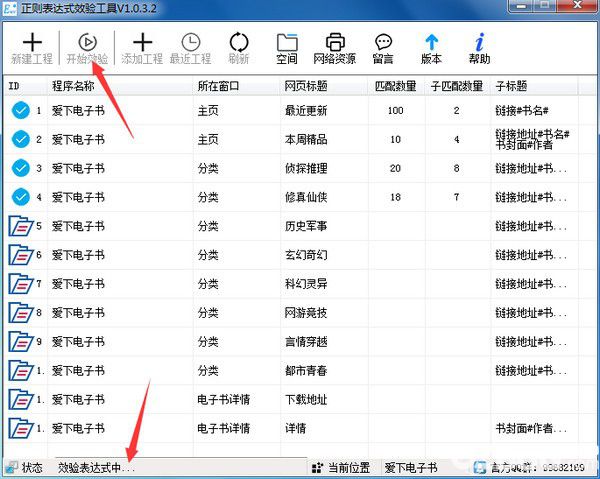This screenshot has height=479, width=600.
Task: Click the app icon in title bar
Action: (10, 8)
